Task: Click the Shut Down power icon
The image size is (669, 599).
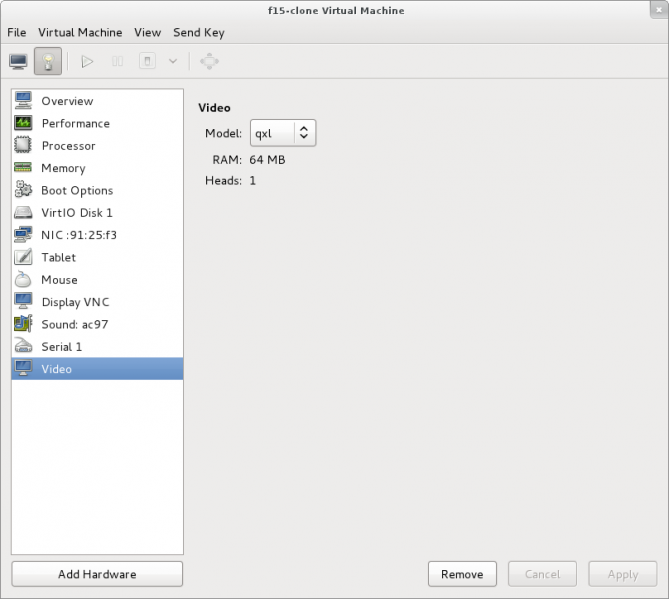Action: tap(147, 61)
